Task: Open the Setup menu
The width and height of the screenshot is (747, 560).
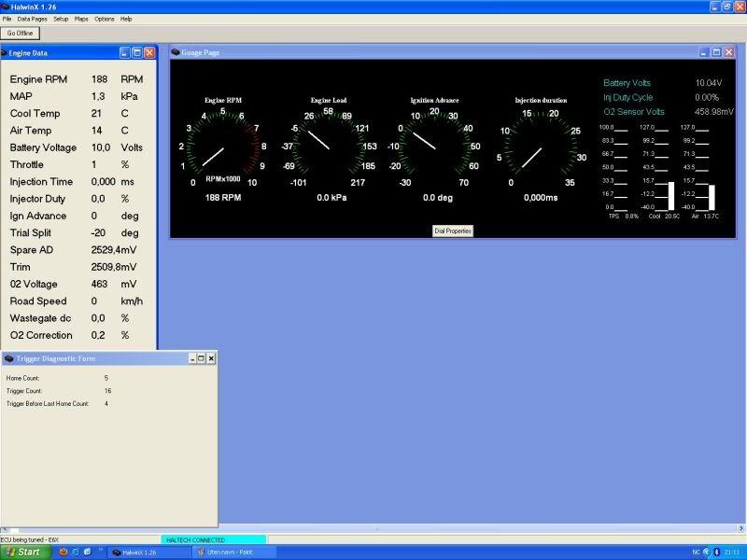Action: (61, 19)
